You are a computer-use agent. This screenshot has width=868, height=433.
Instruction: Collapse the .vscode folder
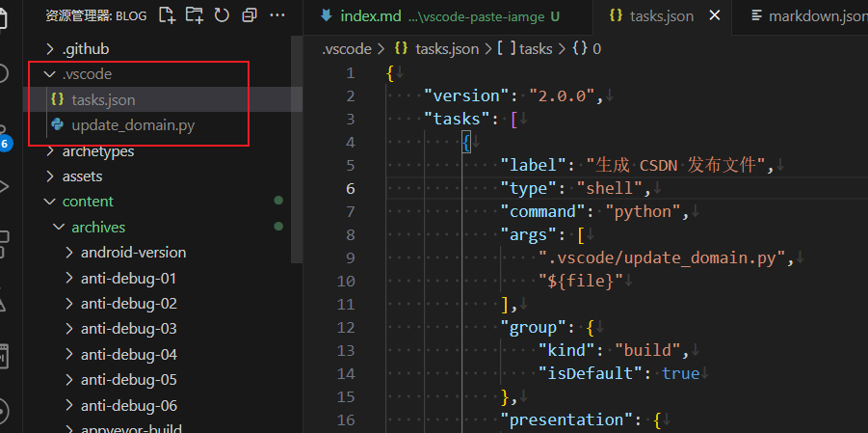(x=88, y=73)
